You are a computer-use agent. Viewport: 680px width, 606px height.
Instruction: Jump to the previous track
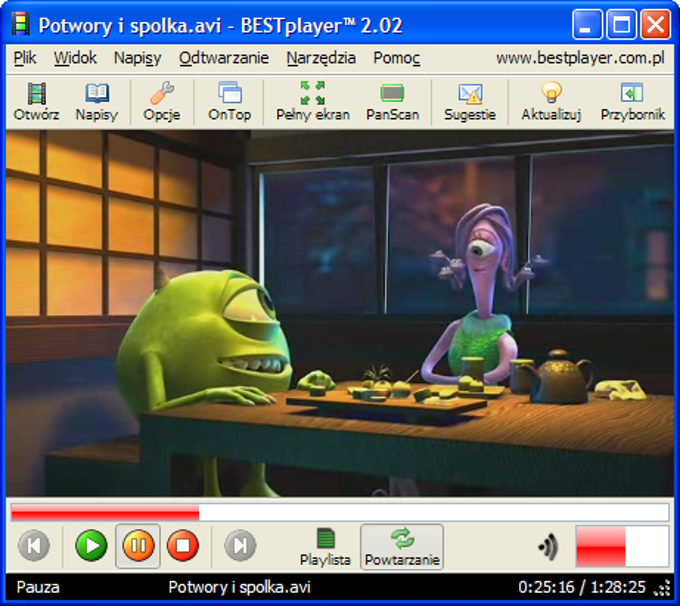click(x=34, y=545)
